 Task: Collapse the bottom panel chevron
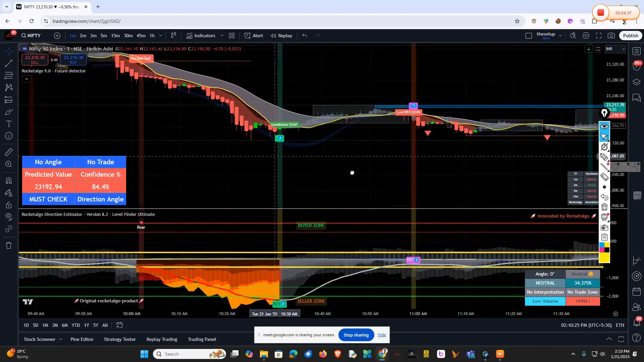(x=609, y=339)
